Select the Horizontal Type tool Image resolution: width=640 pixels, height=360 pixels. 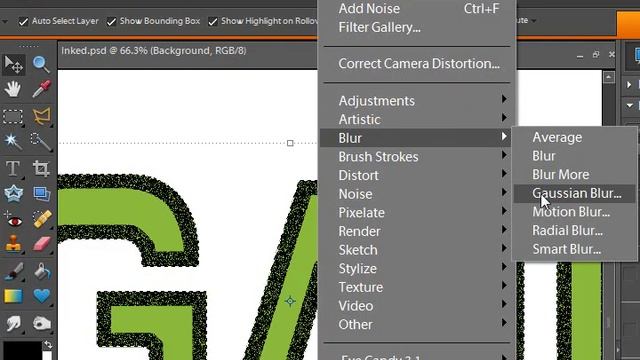click(x=13, y=169)
